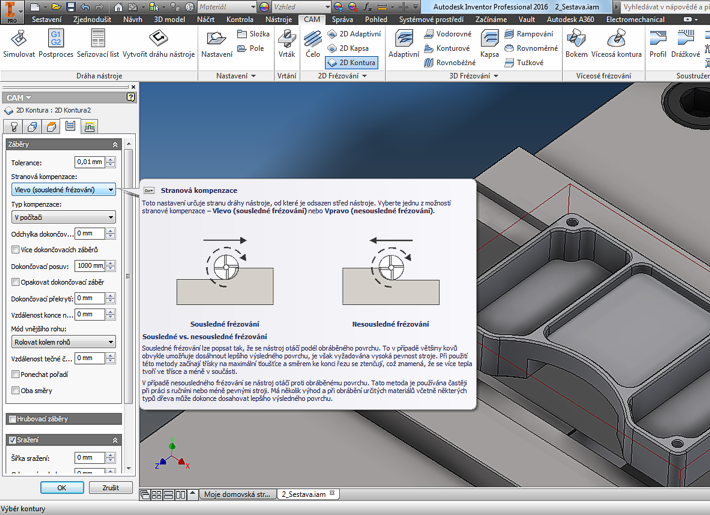Select the Pole pattern tool
Image resolution: width=710 pixels, height=515 pixels.
(x=250, y=48)
